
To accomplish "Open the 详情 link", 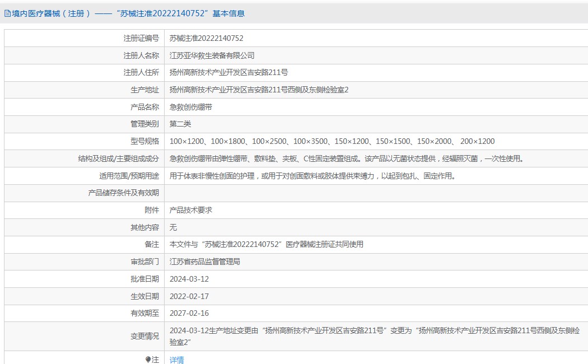I will (x=176, y=360).
